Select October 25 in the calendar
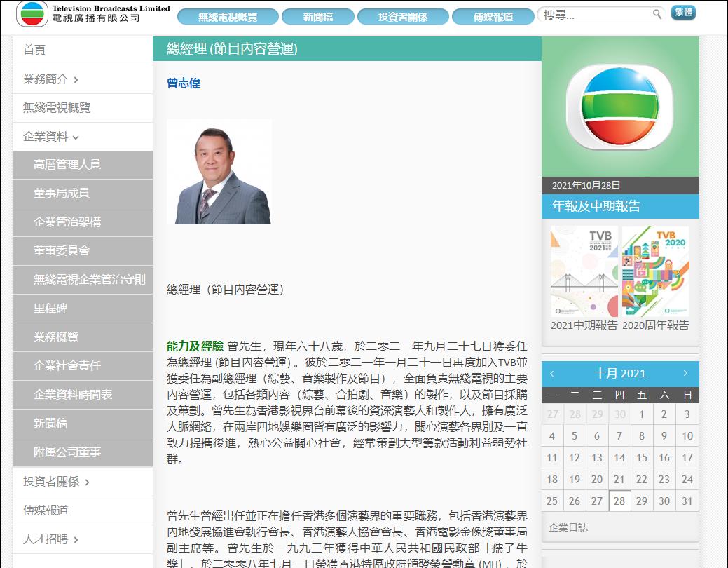 552,501
